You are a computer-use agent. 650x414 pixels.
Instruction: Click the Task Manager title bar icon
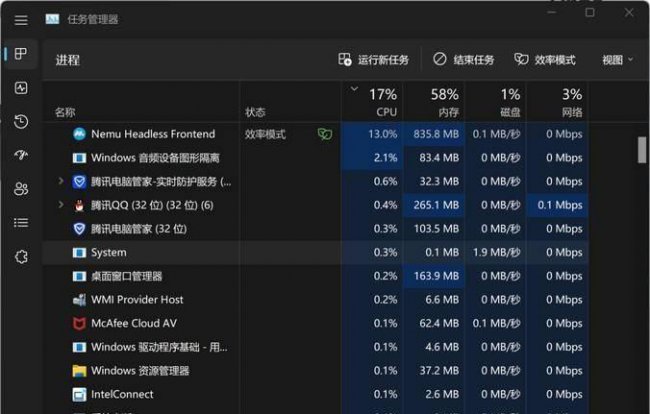[52, 19]
